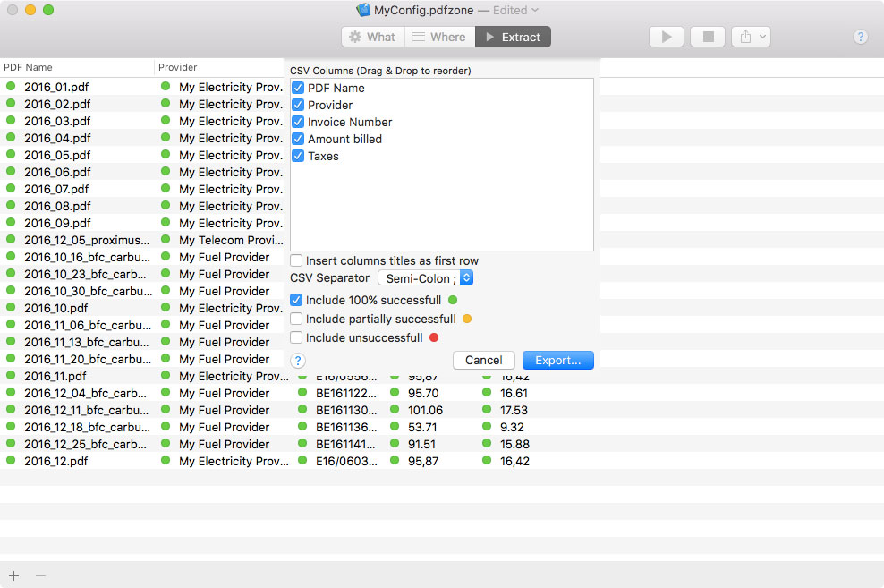Enable Insert columns titles as first row
This screenshot has height=588, width=884.
[296, 260]
